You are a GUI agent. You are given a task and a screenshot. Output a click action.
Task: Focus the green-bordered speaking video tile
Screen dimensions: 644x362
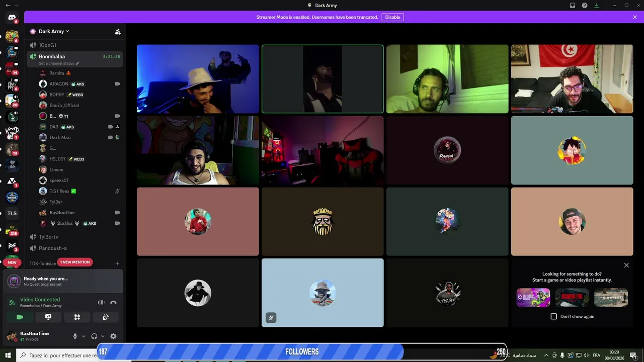pyautogui.click(x=323, y=79)
